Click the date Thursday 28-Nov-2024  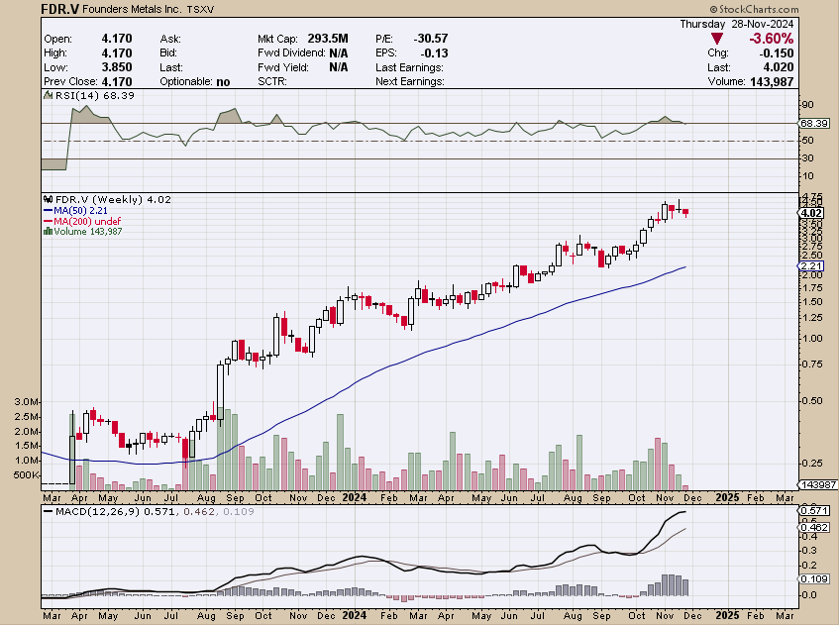coord(737,24)
